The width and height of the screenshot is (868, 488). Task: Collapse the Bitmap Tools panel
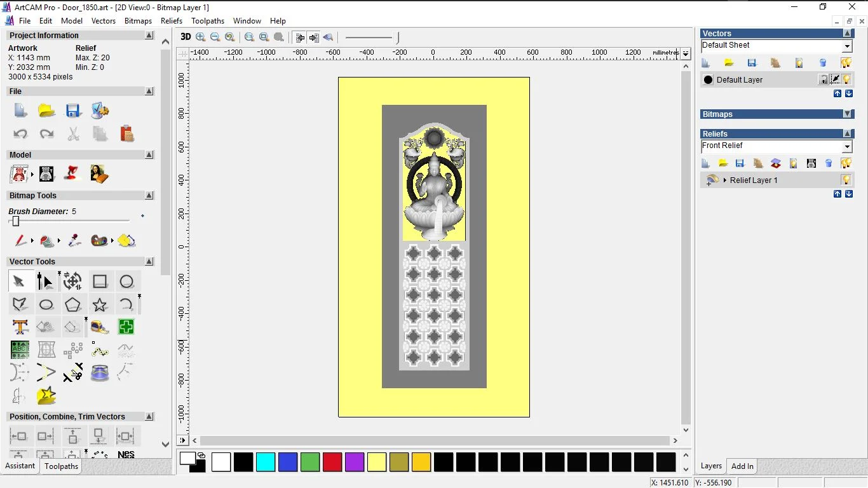pyautogui.click(x=149, y=195)
